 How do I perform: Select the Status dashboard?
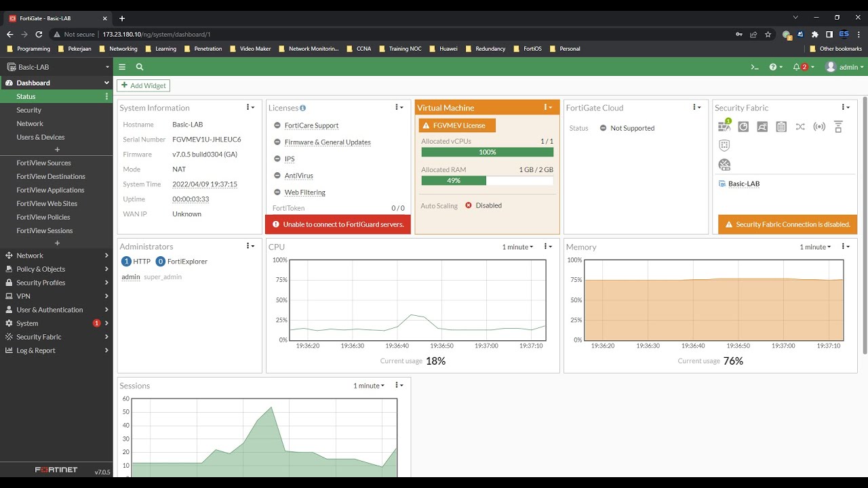click(x=57, y=96)
